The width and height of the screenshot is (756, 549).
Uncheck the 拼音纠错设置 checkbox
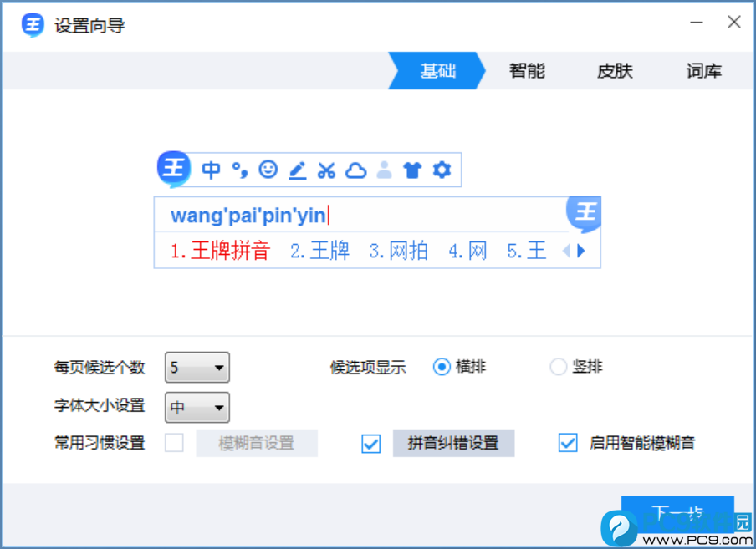pos(370,443)
